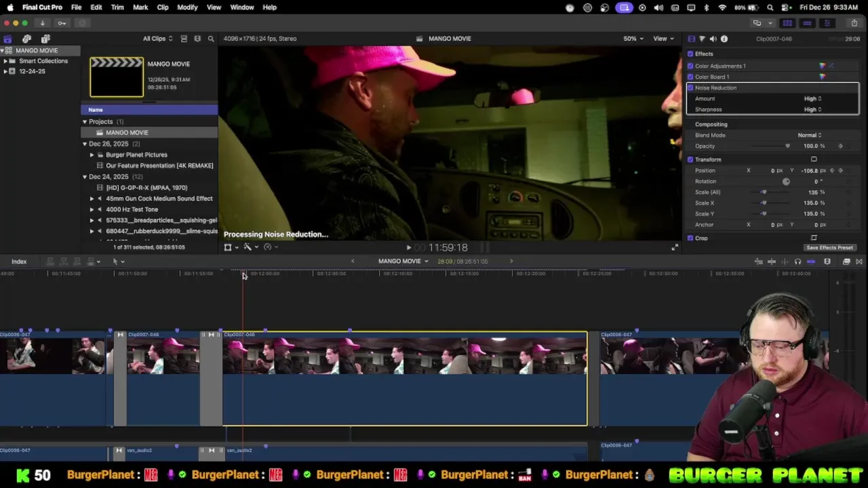Select Burger Planet Pictures clip row
The width and height of the screenshot is (868, 488).
point(149,155)
